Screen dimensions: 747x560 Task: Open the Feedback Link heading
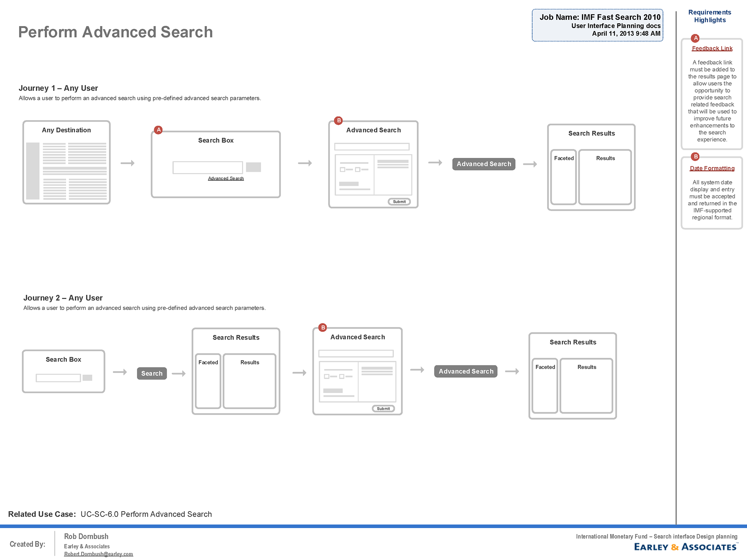(x=712, y=49)
